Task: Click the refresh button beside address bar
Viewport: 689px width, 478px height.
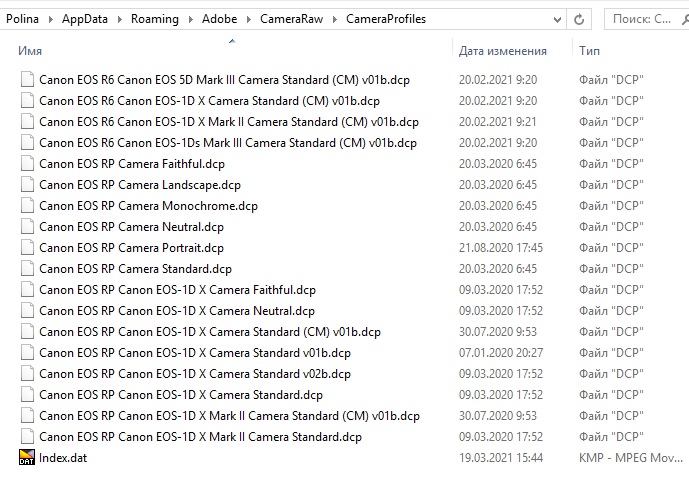Action: pyautogui.click(x=579, y=19)
